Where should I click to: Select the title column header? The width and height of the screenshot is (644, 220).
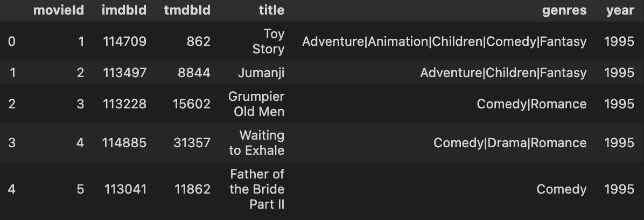coord(271,10)
